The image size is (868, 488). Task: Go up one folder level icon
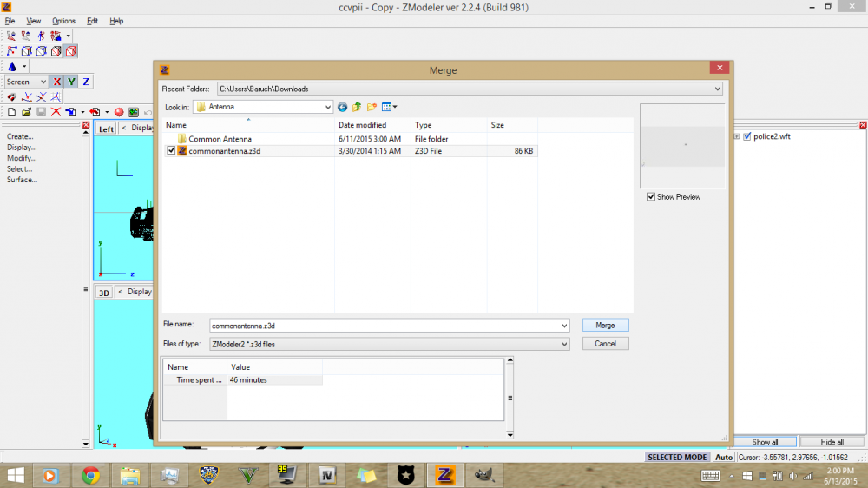click(x=357, y=107)
